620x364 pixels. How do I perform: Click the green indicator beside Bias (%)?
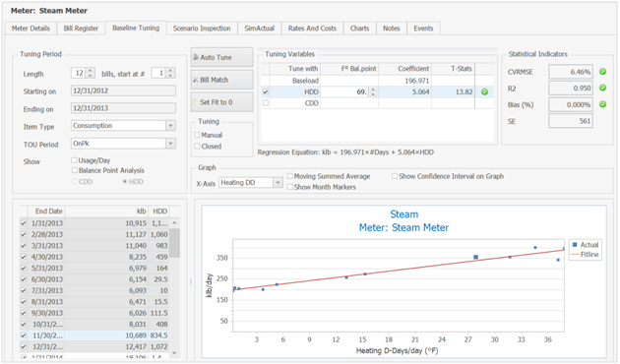click(602, 104)
